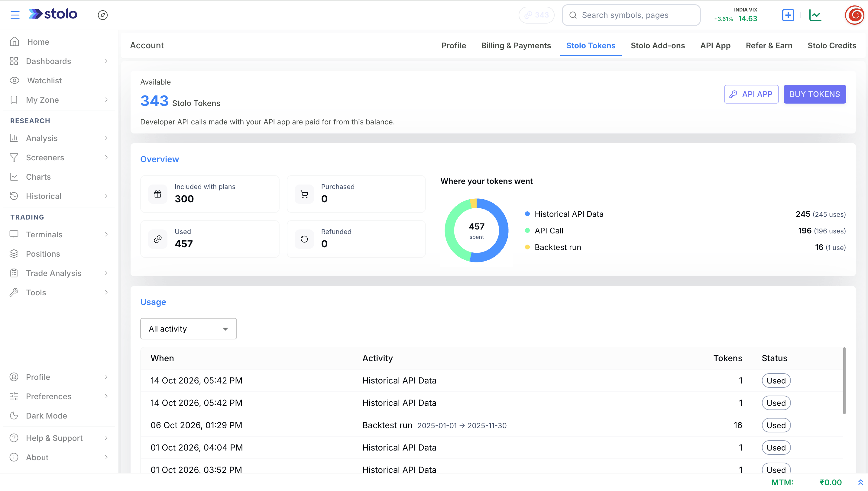Expand the Screeners chevron
Image resolution: width=868 pixels, height=491 pixels.
(106, 158)
